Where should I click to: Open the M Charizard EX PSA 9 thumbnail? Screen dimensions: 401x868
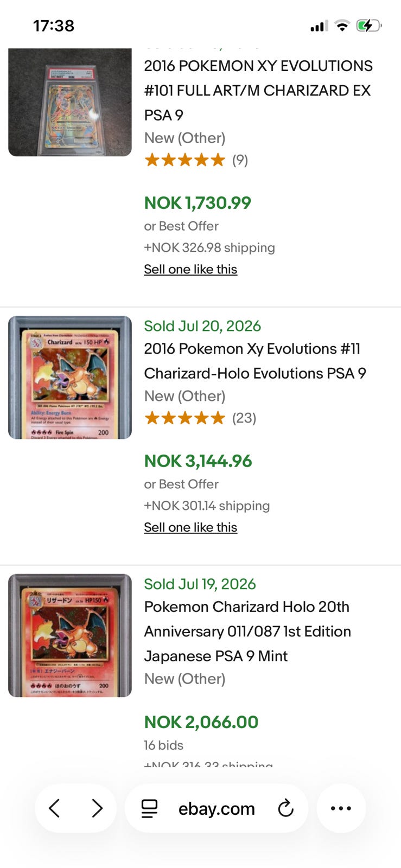pos(70,102)
